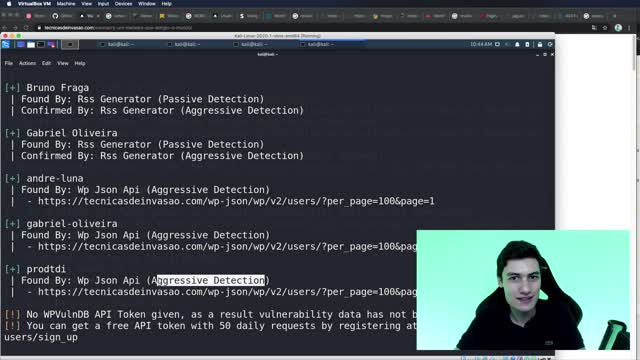
Task: Open the macOS Apple menu
Action: 9,4
